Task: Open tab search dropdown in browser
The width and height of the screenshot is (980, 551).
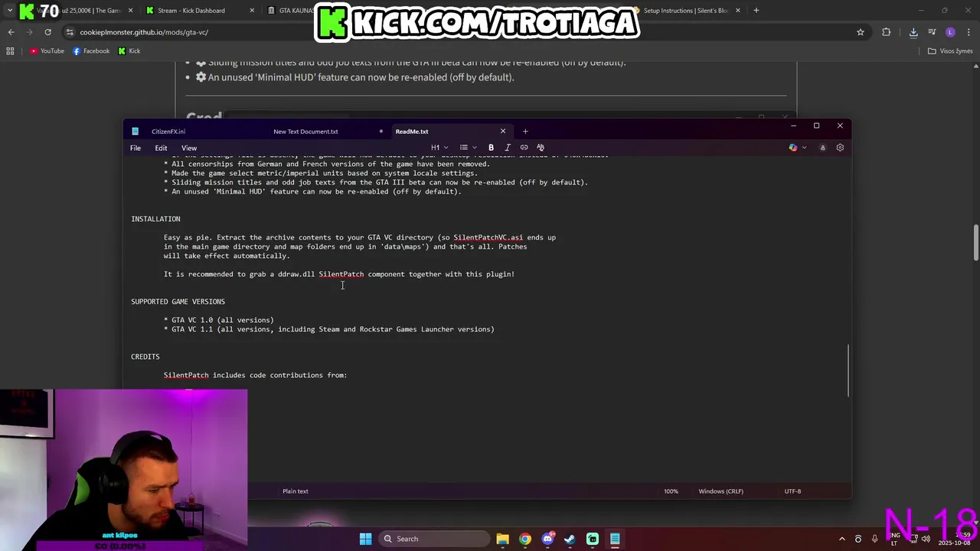Action: pyautogui.click(x=9, y=11)
